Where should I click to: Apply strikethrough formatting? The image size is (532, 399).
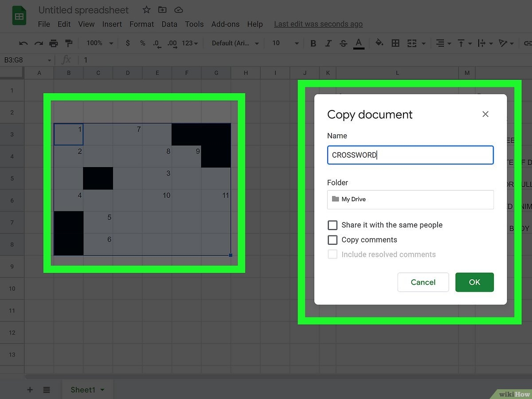(x=343, y=43)
